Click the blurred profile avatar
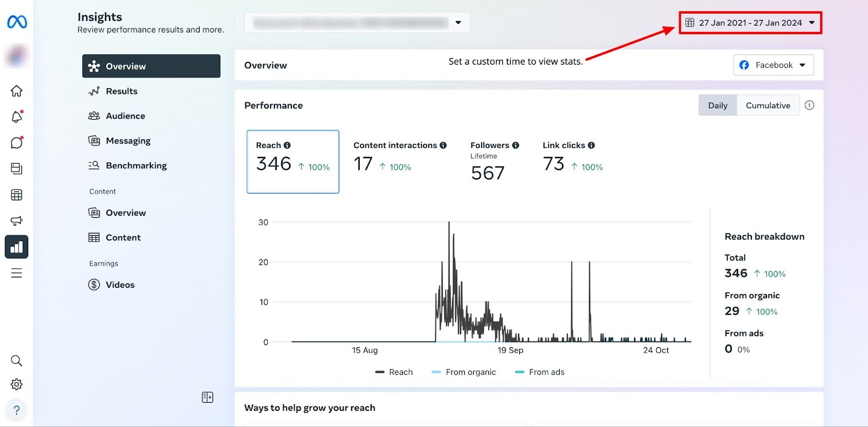Viewport: 868px width, 427px height. point(17,56)
